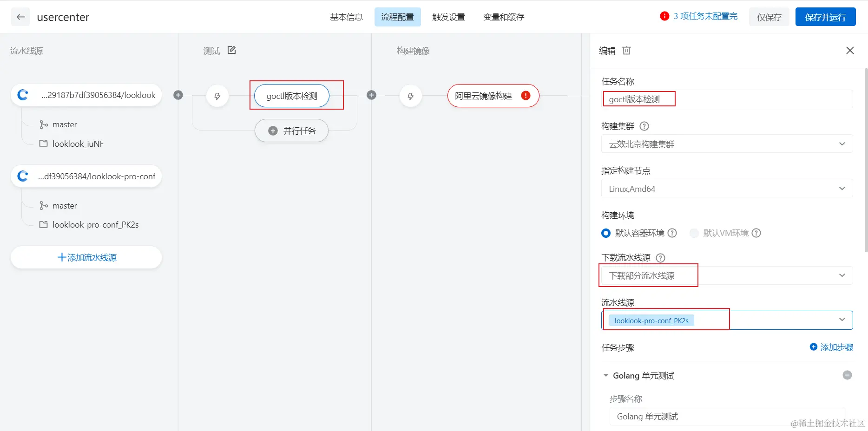Switch to the 流程配置 tab
This screenshot has height=431, width=868.
point(397,17)
